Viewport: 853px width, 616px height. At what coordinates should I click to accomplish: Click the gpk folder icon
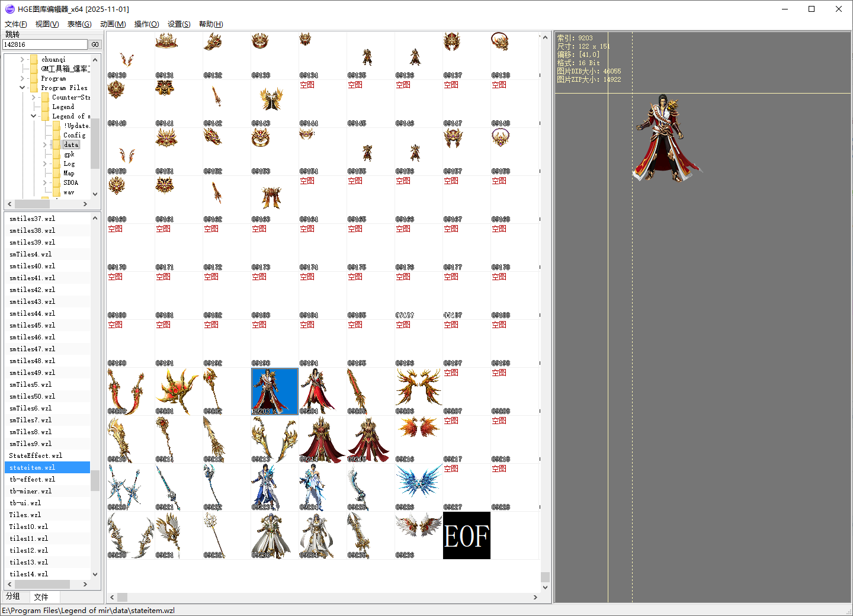tap(56, 154)
